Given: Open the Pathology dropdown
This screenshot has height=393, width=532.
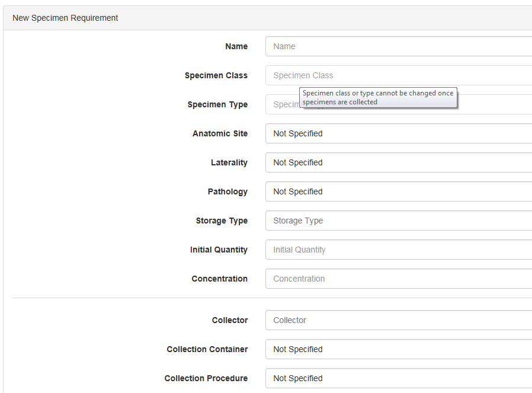Looking at the screenshot, I should pyautogui.click(x=397, y=191).
